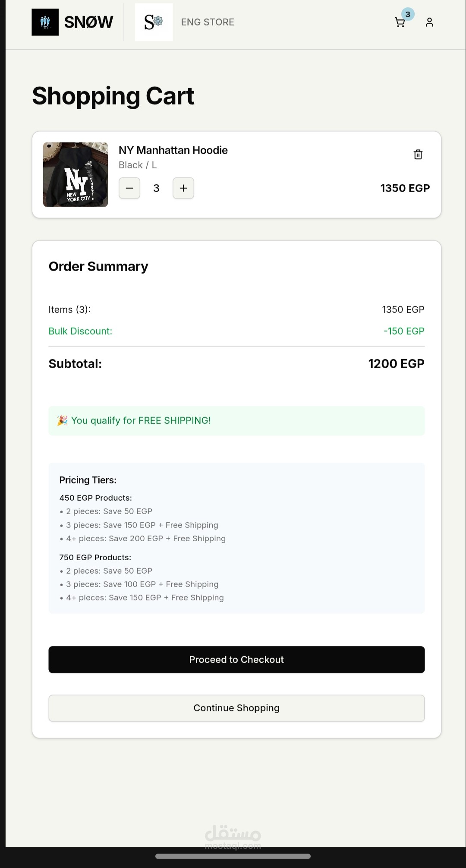Click the SNØW brand name text
The image size is (466, 868).
88,22
